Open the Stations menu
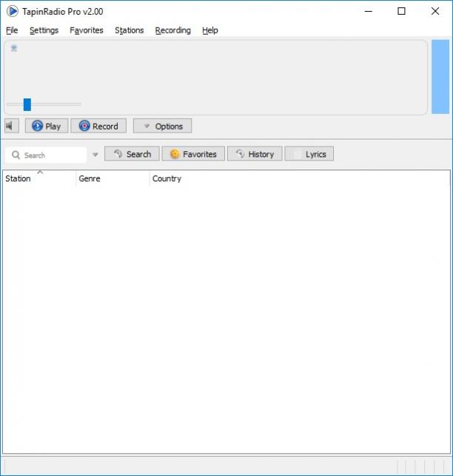Screen dimensions: 453x476 (x=129, y=30)
